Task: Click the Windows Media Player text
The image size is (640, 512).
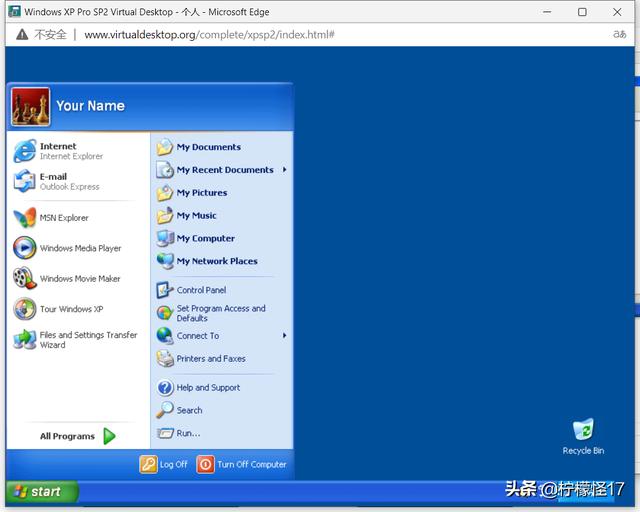Action: point(80,248)
